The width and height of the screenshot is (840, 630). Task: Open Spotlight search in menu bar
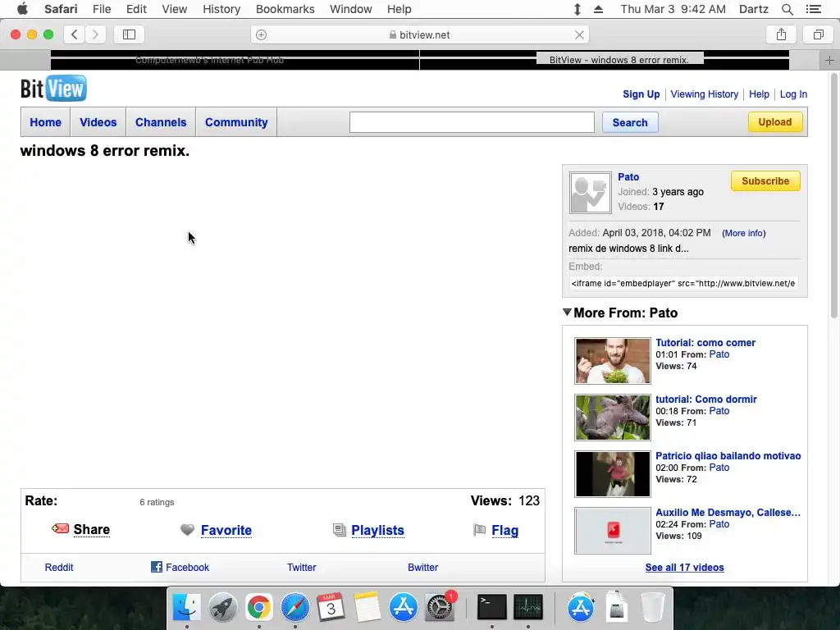pos(787,9)
